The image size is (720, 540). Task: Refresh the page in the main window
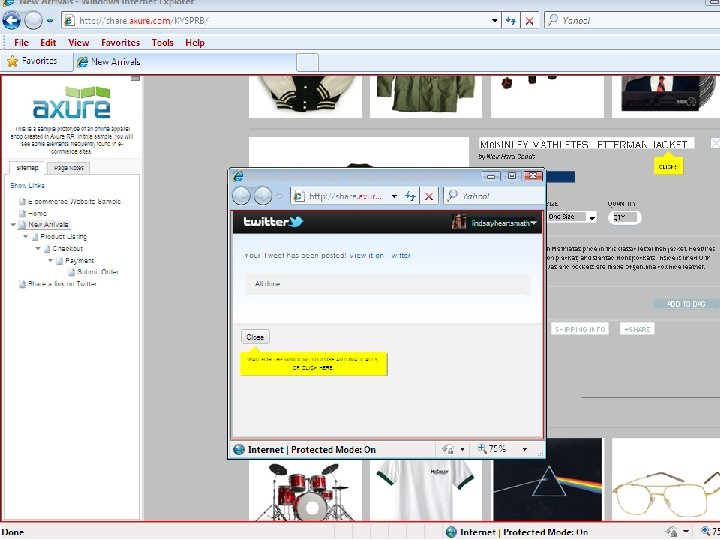511,21
